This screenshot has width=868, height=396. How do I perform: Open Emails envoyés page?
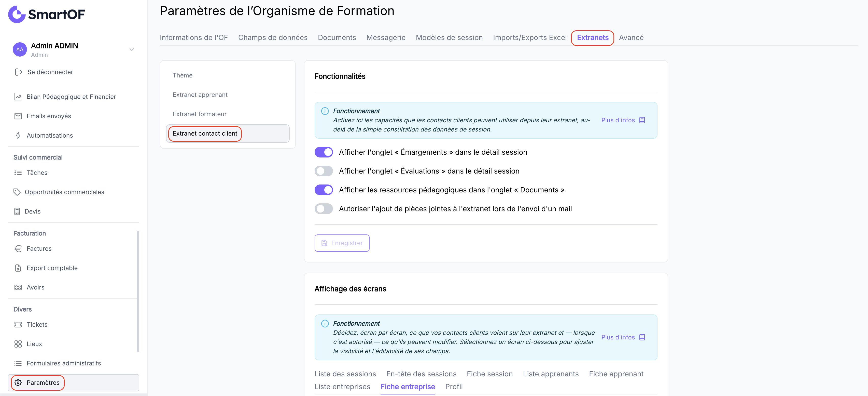click(x=49, y=116)
